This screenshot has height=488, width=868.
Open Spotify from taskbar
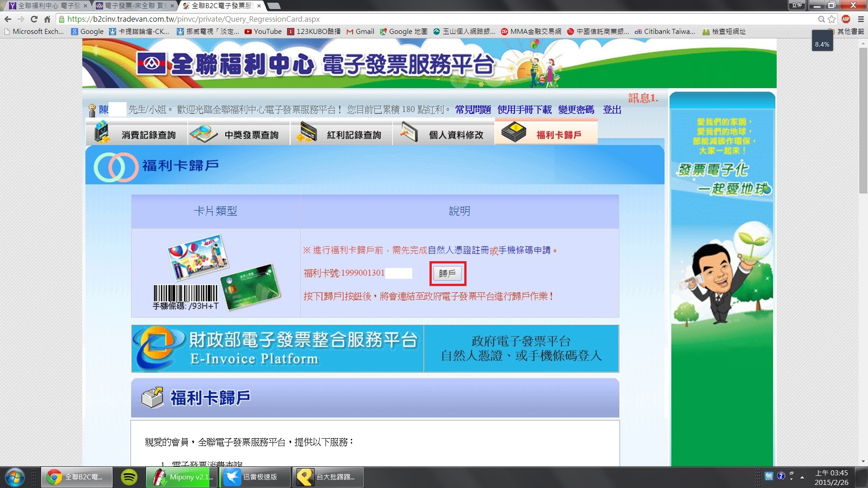pyautogui.click(x=129, y=477)
